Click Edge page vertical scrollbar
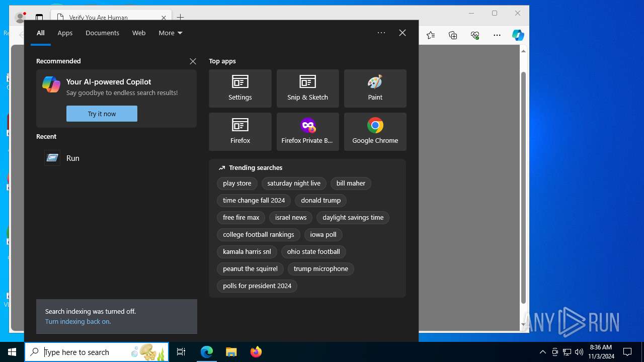The image size is (644, 362). click(x=523, y=187)
